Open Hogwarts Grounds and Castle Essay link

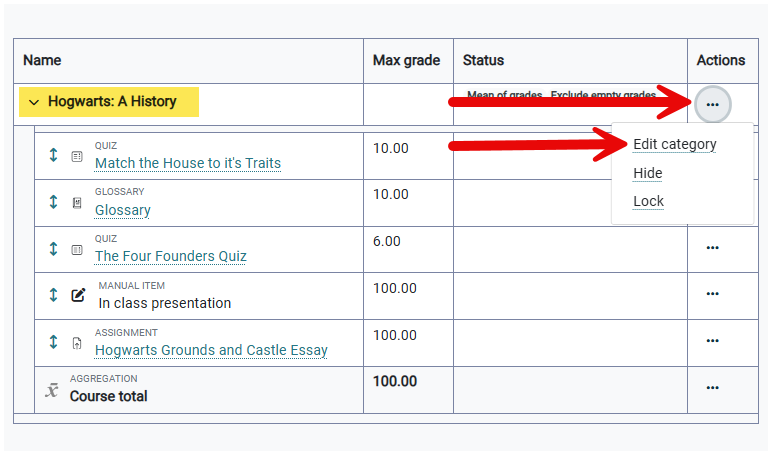tap(211, 350)
